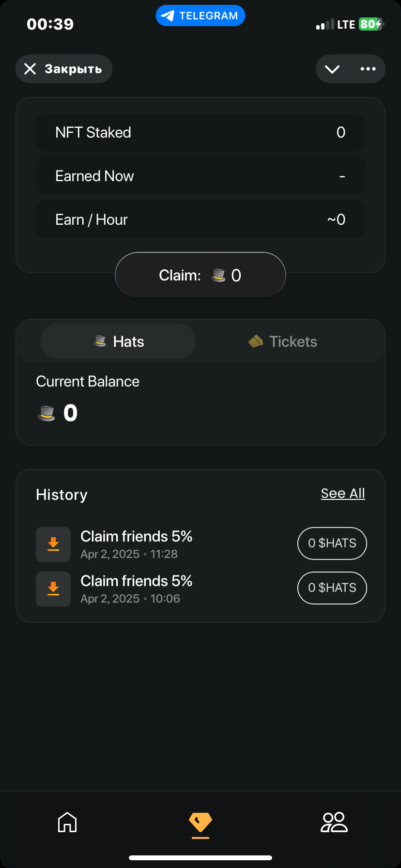Viewport: 401px width, 868px height.
Task: Tap the top hat icon beside Current Balance
Action: coord(46,413)
